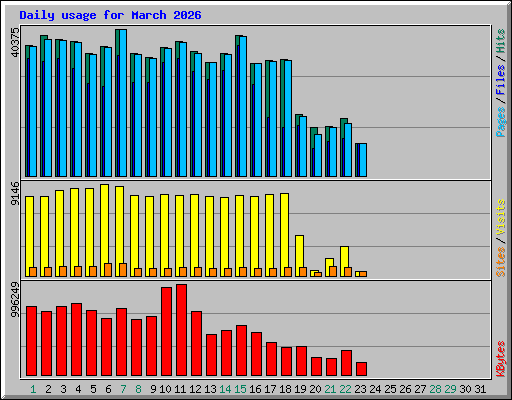This screenshot has height=400, width=512.
Task: Click the 'Hits' legend label
Action: tap(501, 41)
